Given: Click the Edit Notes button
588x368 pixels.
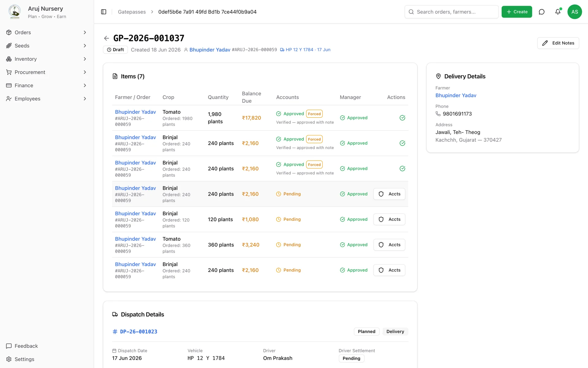Looking at the screenshot, I should tap(558, 43).
